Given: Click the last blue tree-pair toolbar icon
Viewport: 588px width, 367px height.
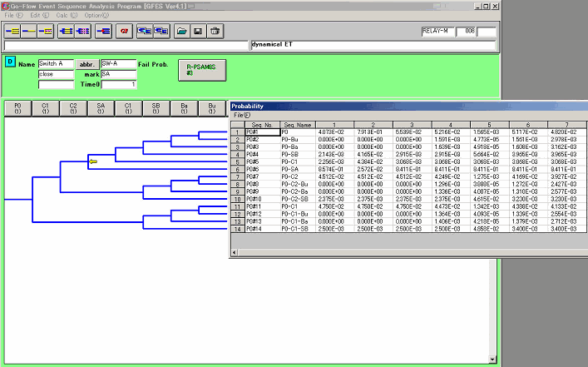Looking at the screenshot, I should point(160,32).
